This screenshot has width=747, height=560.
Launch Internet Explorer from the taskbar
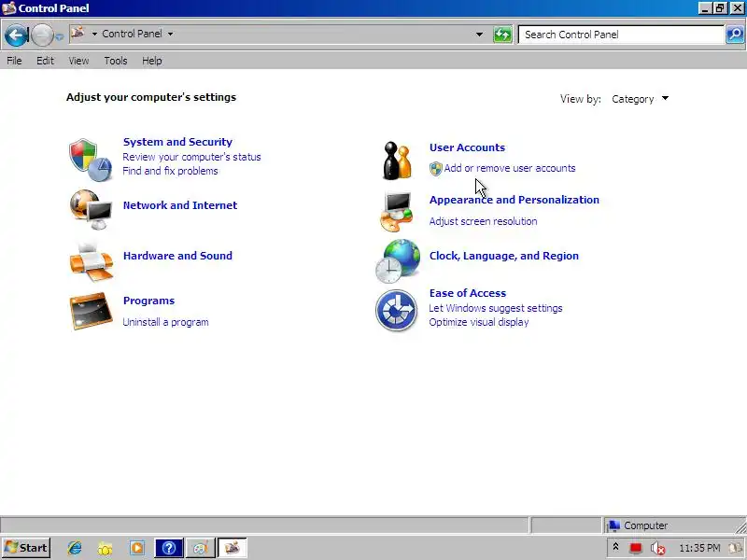[x=75, y=548]
